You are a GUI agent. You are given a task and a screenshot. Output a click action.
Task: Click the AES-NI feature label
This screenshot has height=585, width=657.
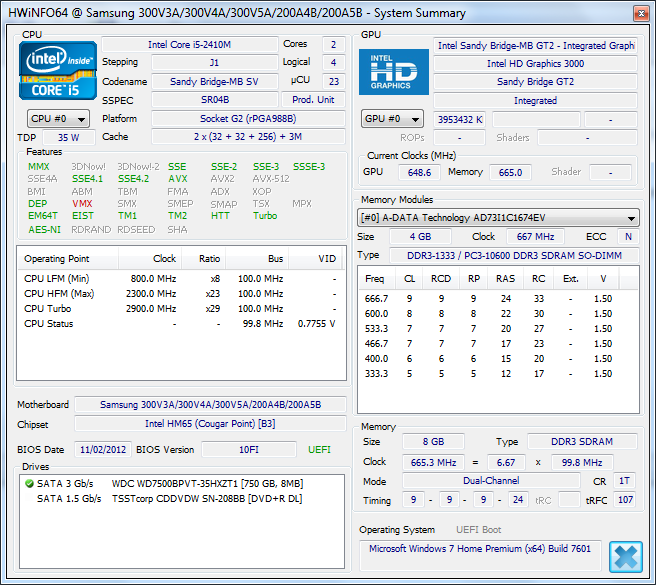pos(44,230)
